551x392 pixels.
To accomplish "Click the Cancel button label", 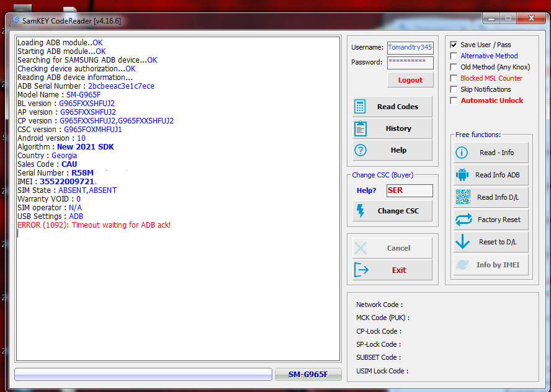I will pos(398,248).
